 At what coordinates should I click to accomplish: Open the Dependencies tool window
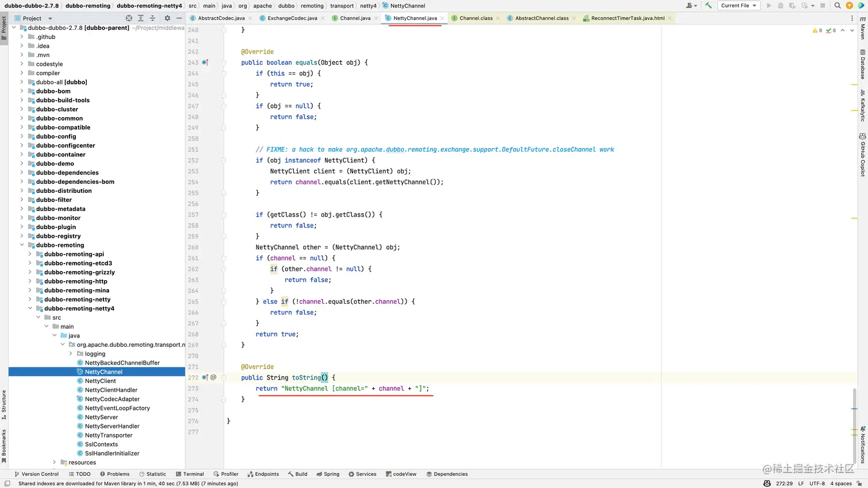[447, 474]
